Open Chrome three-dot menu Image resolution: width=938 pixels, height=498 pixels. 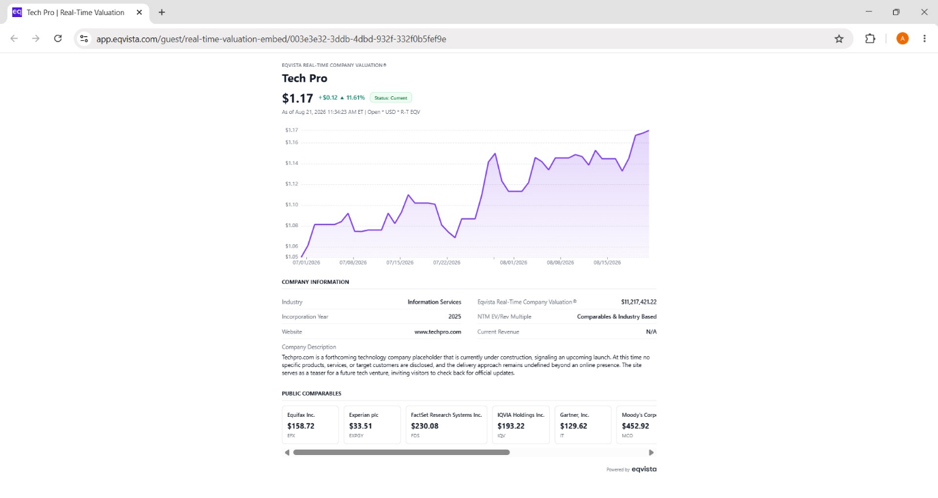924,39
